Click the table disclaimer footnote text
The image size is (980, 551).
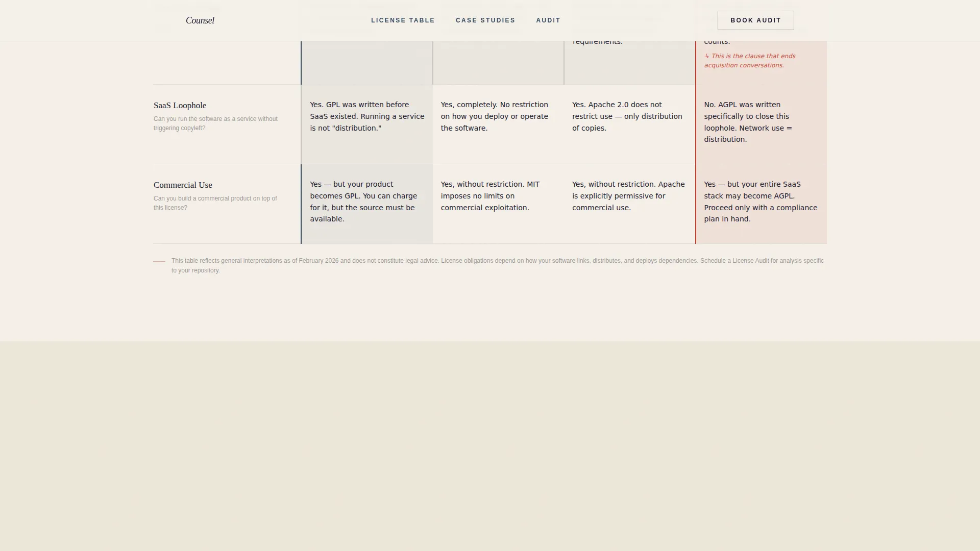click(x=498, y=265)
